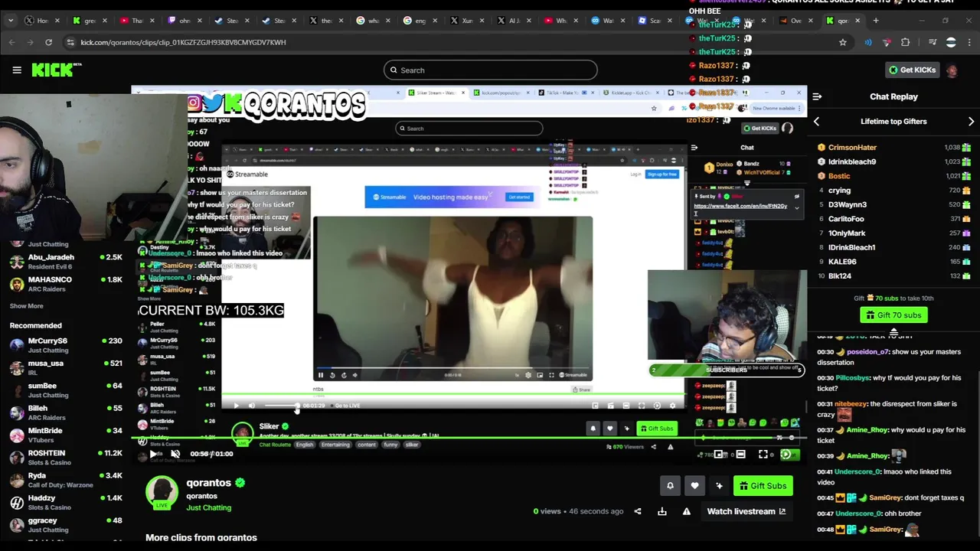
Task: Open the Kick hamburger menu
Action: (x=17, y=70)
